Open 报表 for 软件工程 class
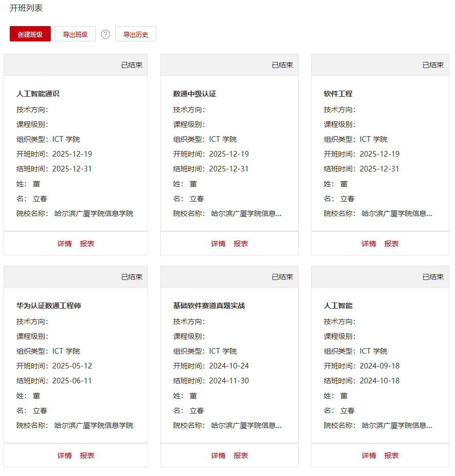 pyautogui.click(x=391, y=244)
